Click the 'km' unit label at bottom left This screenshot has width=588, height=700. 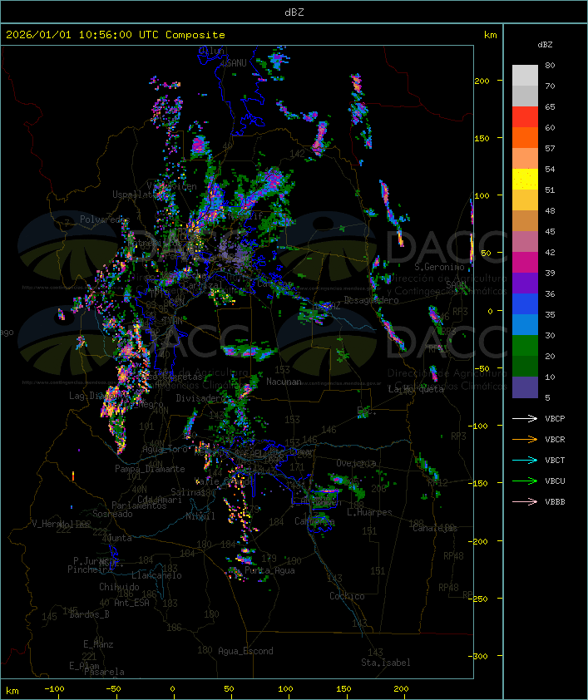(x=12, y=691)
